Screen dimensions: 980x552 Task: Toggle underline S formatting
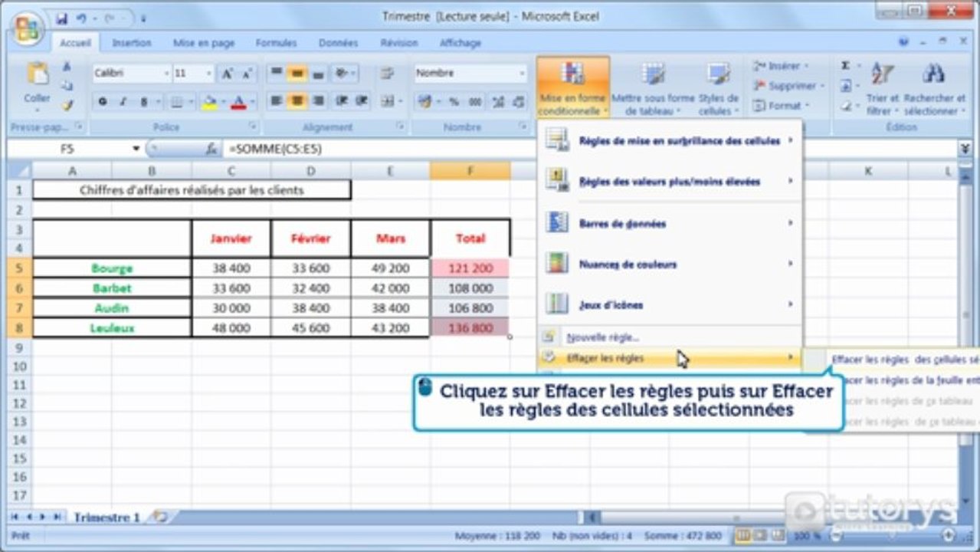click(x=143, y=101)
